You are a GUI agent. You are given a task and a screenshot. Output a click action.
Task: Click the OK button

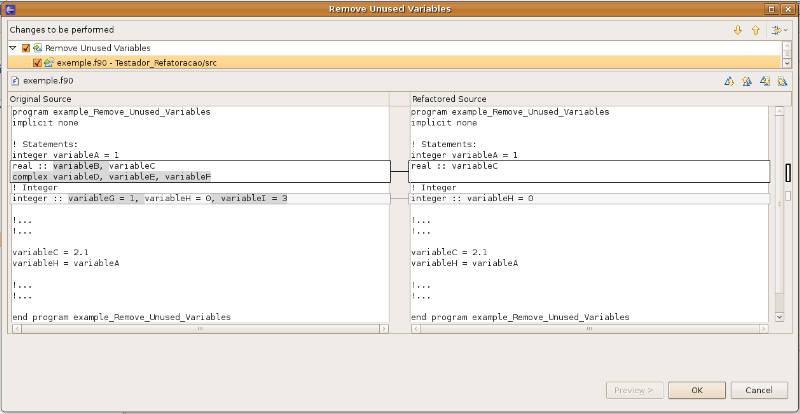tap(697, 390)
